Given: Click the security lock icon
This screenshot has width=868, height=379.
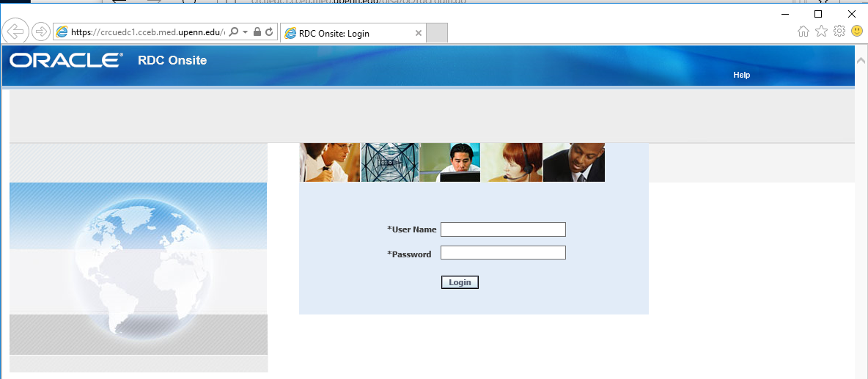Looking at the screenshot, I should (x=257, y=32).
